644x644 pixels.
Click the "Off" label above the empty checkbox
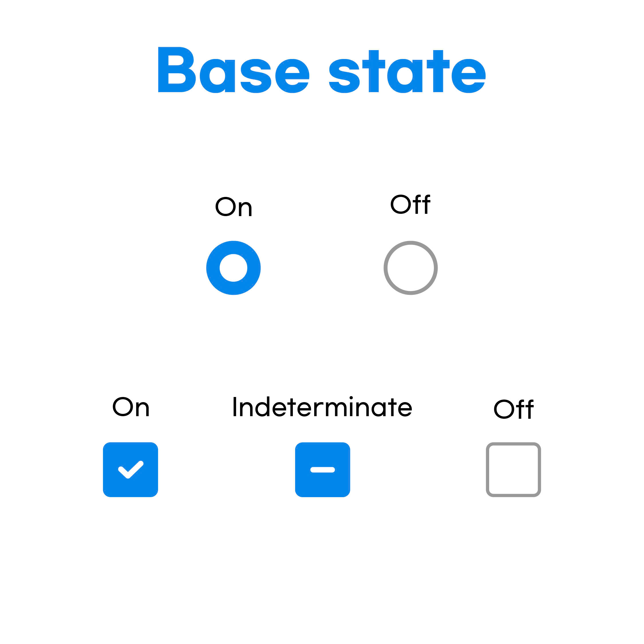513,409
